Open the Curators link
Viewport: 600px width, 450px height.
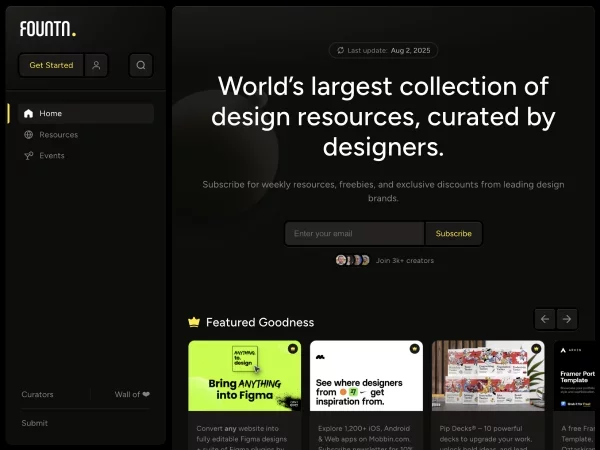point(38,394)
